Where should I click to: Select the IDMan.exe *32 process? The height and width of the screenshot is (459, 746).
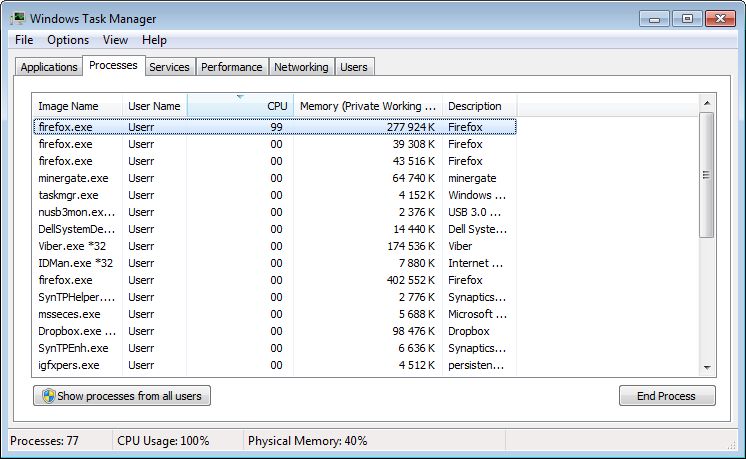(275, 263)
